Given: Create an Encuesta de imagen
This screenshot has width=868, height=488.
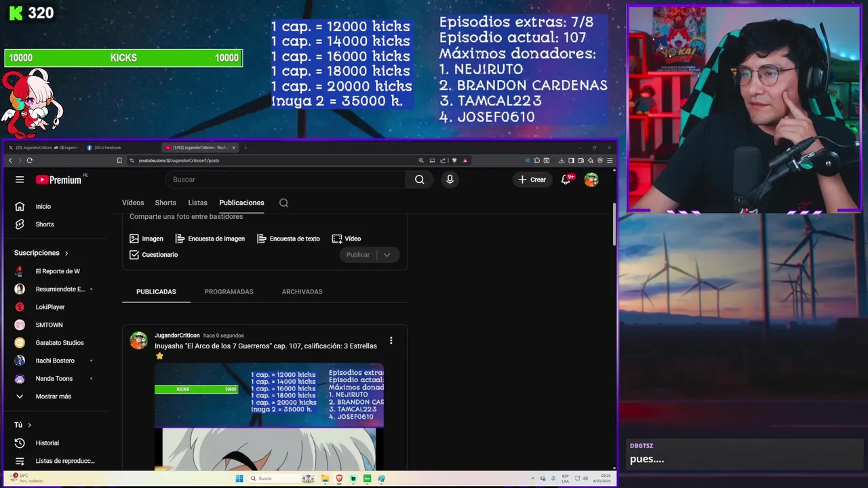Looking at the screenshot, I should pyautogui.click(x=210, y=239).
